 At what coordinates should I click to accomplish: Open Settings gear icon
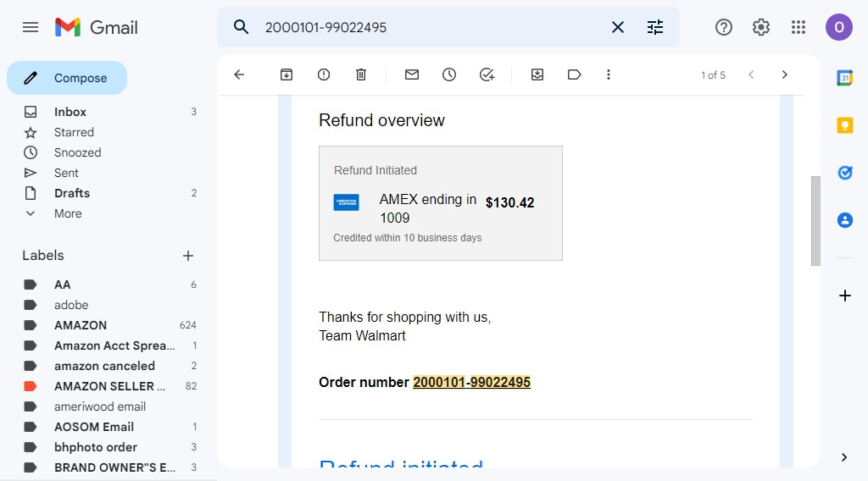[x=761, y=27]
